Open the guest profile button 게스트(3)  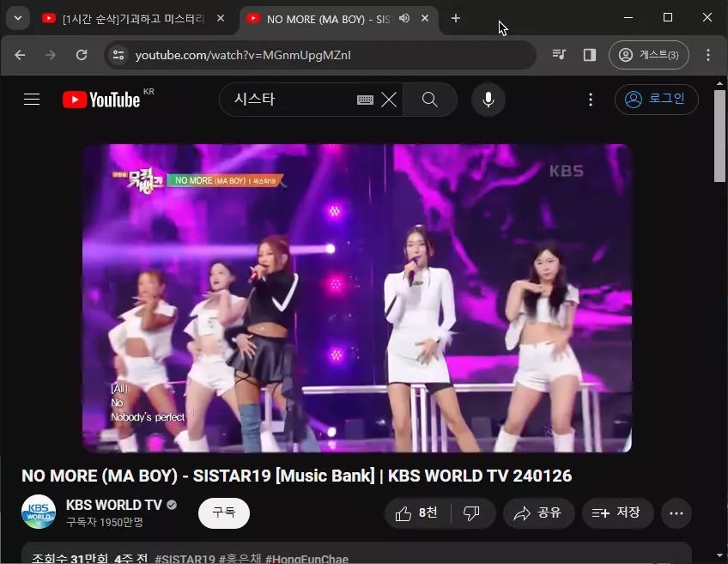click(649, 55)
